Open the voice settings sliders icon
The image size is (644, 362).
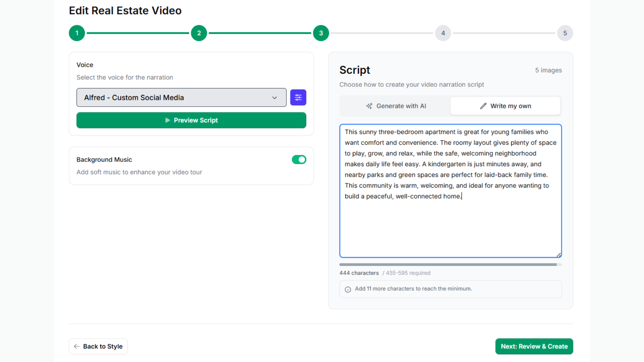pyautogui.click(x=298, y=97)
